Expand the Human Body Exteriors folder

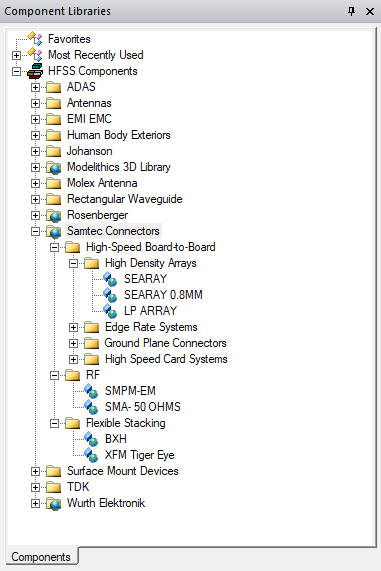[35, 135]
